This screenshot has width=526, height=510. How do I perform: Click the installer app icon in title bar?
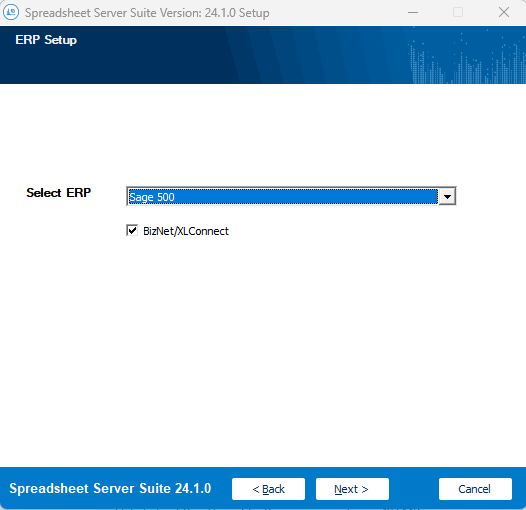pyautogui.click(x=11, y=12)
